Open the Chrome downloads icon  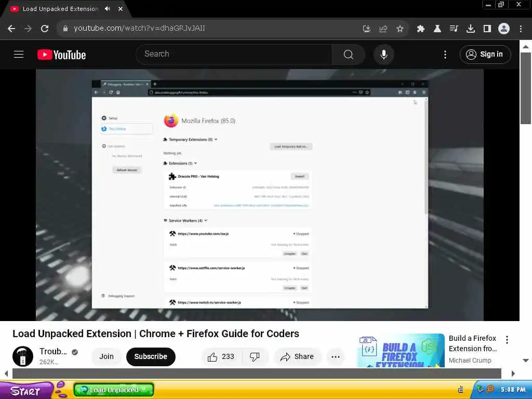pyautogui.click(x=471, y=29)
